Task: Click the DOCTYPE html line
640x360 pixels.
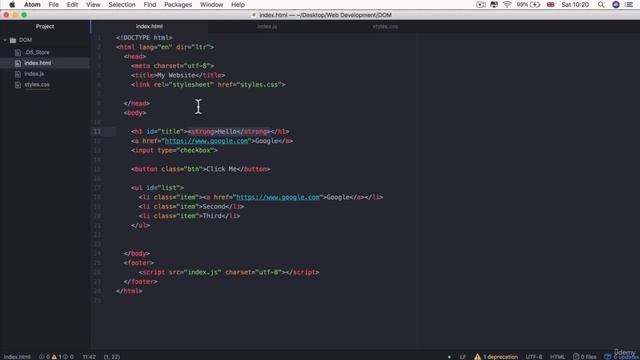Action: click(144, 38)
